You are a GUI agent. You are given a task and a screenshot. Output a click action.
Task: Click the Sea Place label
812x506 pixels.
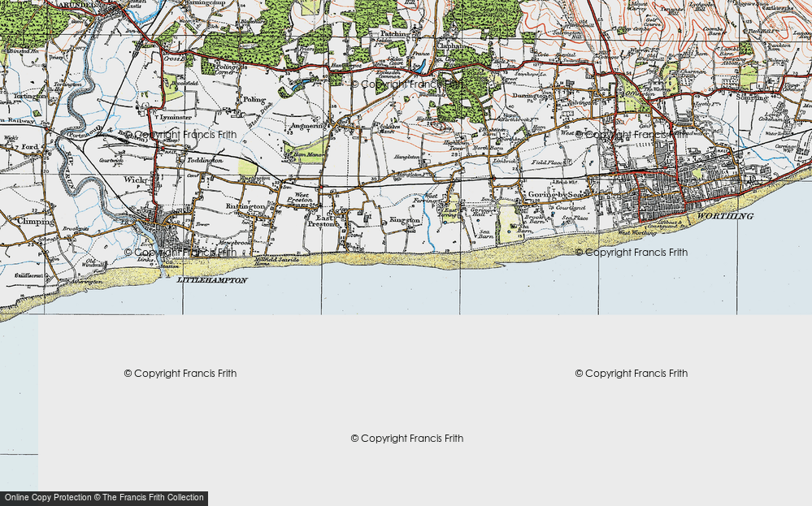click(x=575, y=218)
